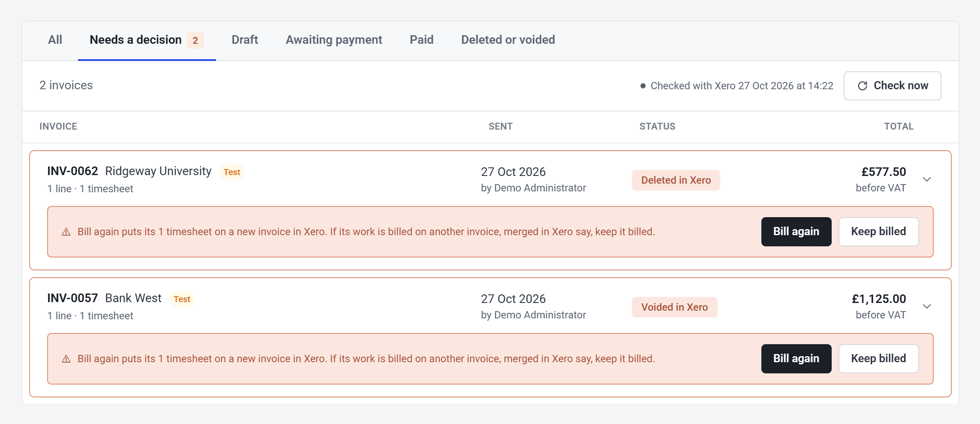Viewport: 980px width, 424px height.
Task: Click the sent date 27 Oct 2026 on INV-0062
Action: 513,172
